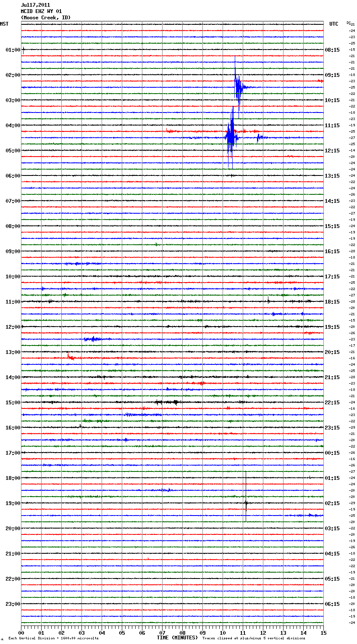Screen dimensions: 357x644
Task: Click the 04:00 MST time label
Action: (x=13, y=126)
